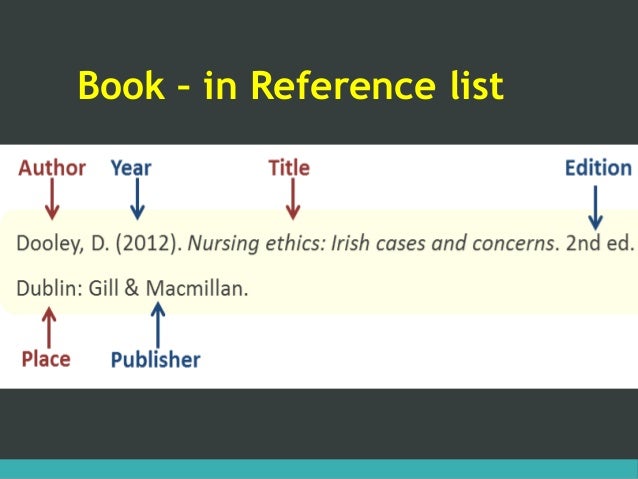The image size is (638, 479).
Task: Click the blue arrow above Publisher
Action: click(x=158, y=325)
